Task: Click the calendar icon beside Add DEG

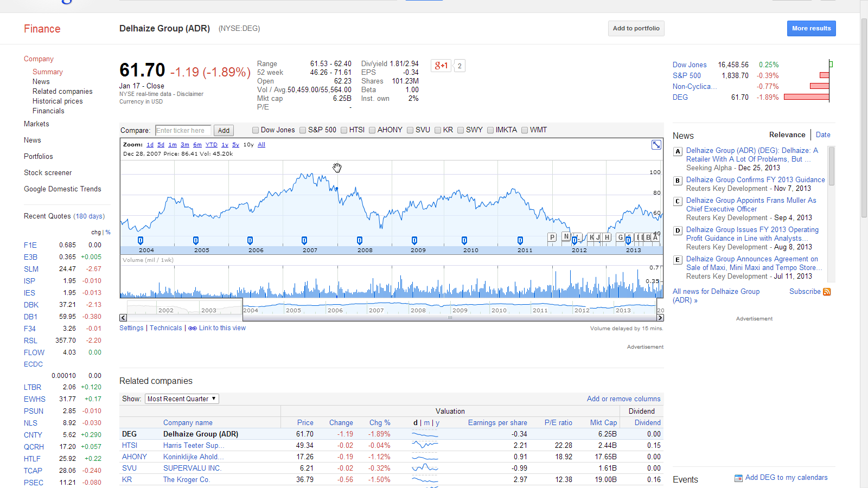Action: pos(738,478)
